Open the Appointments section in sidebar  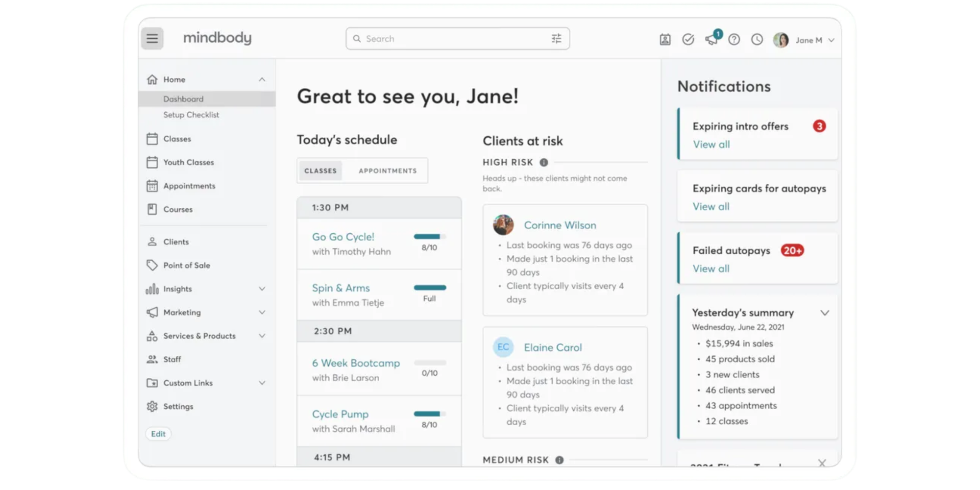pyautogui.click(x=189, y=186)
